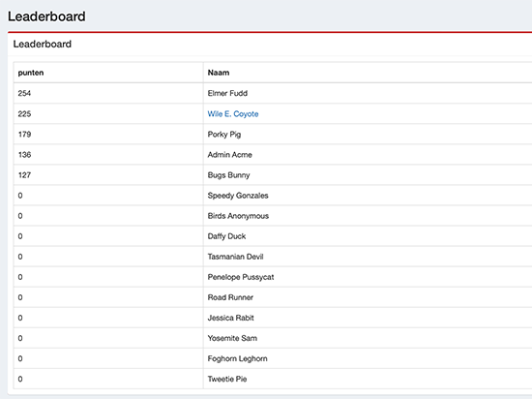This screenshot has width=532, height=399.
Task: Click the Jessica Rabit name
Action: click(231, 318)
